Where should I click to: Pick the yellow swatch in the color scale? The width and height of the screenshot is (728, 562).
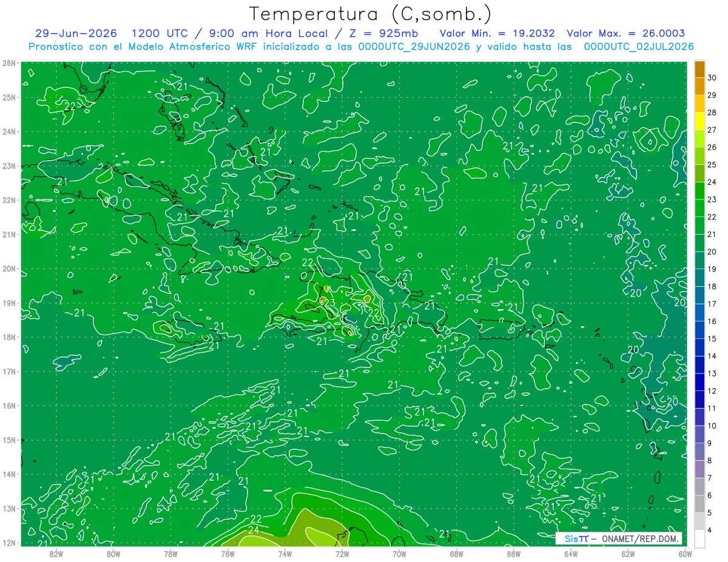pos(699,121)
